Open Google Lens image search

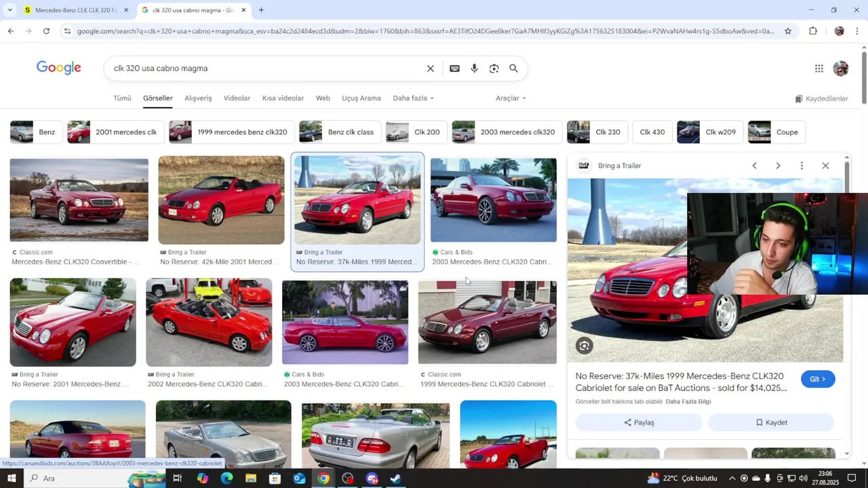click(x=494, y=68)
